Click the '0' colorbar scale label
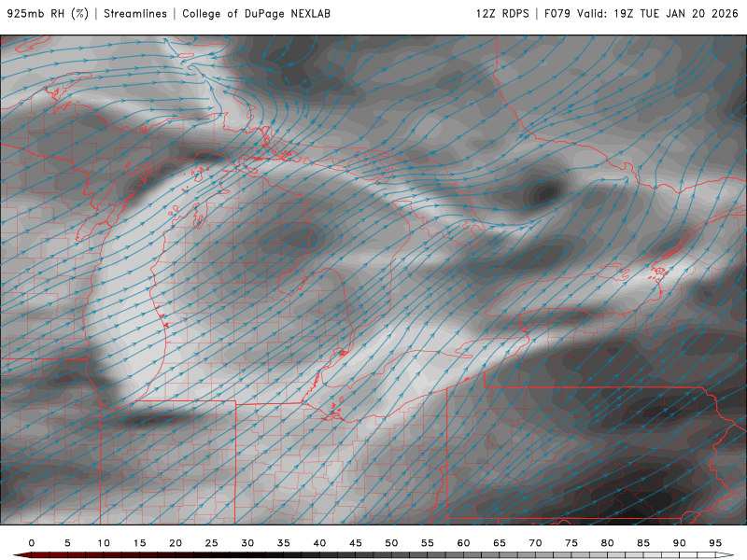Screen dimensions: 747x560 tap(32, 543)
